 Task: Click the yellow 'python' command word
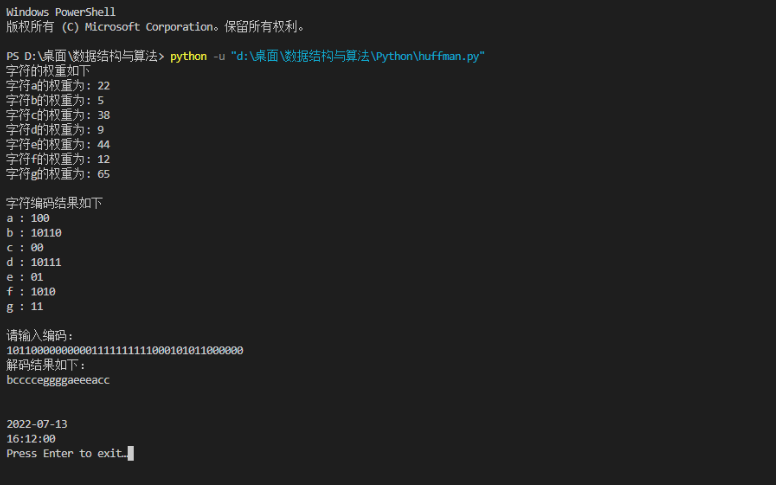(x=189, y=56)
